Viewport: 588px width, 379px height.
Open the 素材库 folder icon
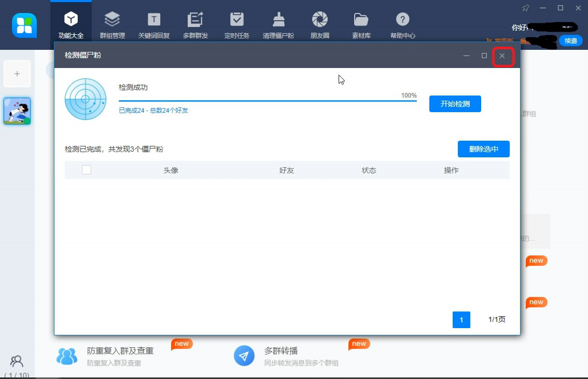pyautogui.click(x=361, y=20)
